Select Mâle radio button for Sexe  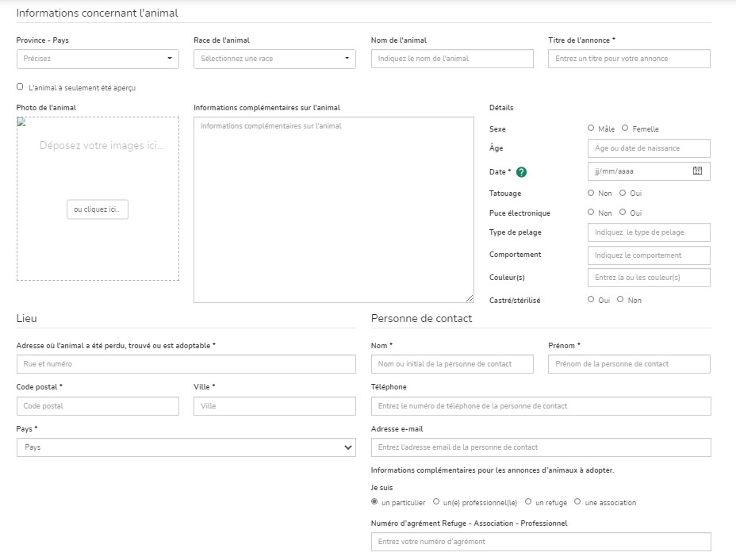click(x=591, y=128)
